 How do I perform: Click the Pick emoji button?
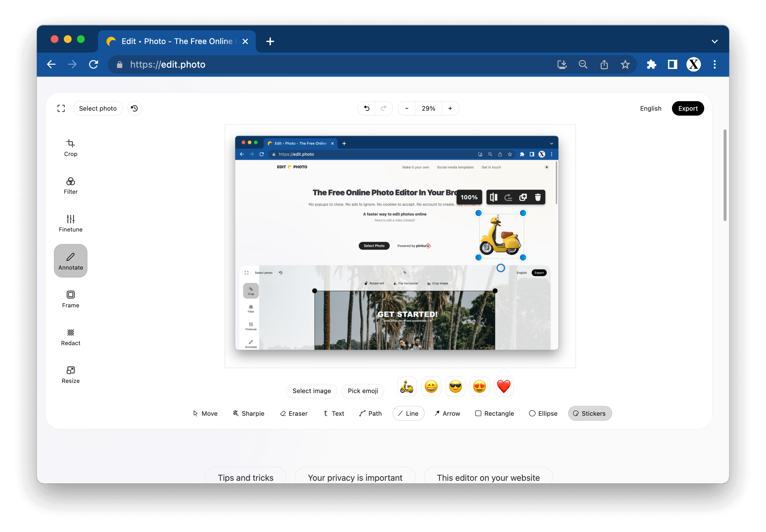[363, 391]
